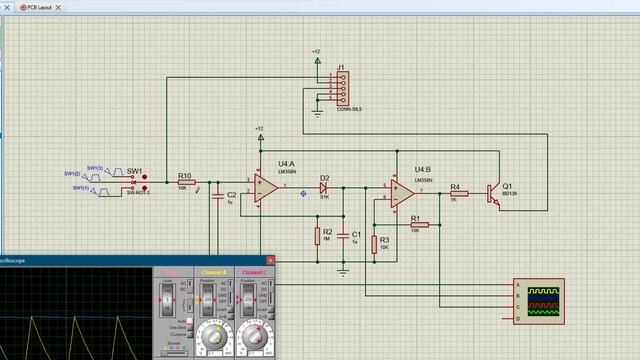
Task: Toggle the trigger AC/DC coupling switch
Action: [x=190, y=287]
